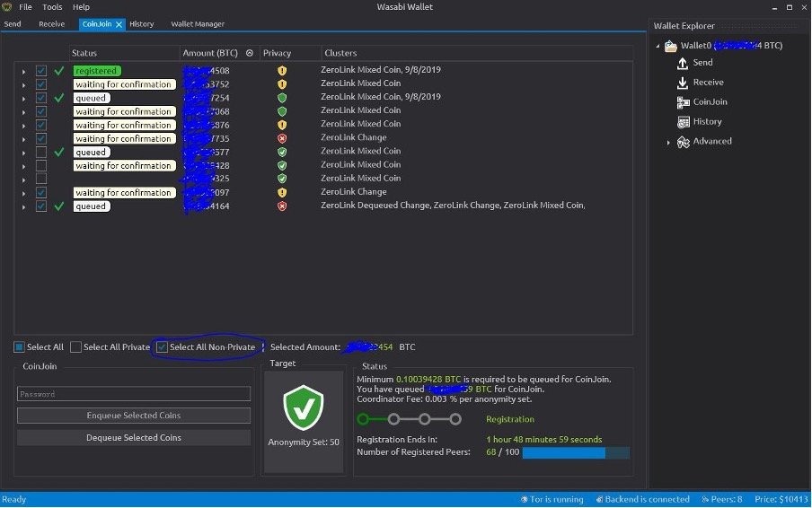Click privacy shield in amount 3752 row
812x508 pixels.
click(282, 83)
